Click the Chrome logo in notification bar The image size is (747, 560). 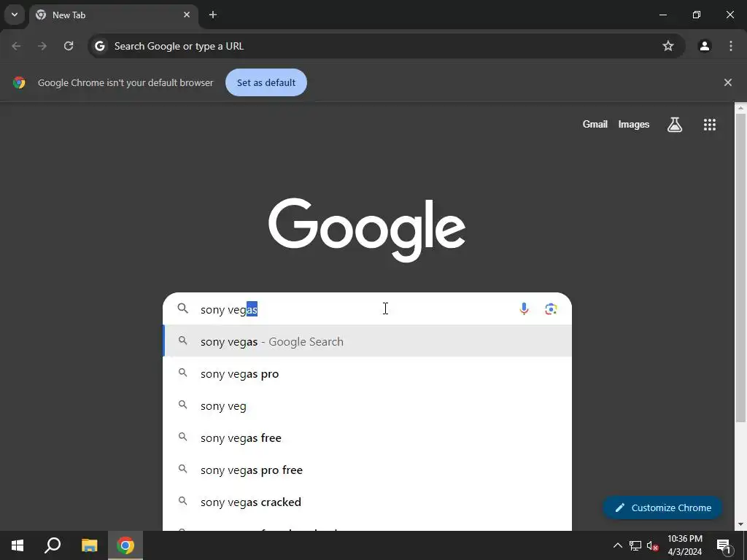[x=19, y=82]
